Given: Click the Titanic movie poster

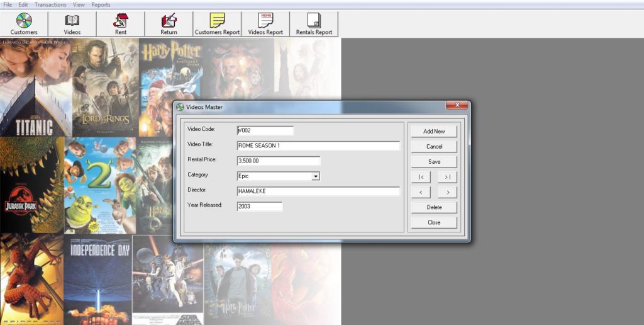Looking at the screenshot, I should pyautogui.click(x=36, y=87).
